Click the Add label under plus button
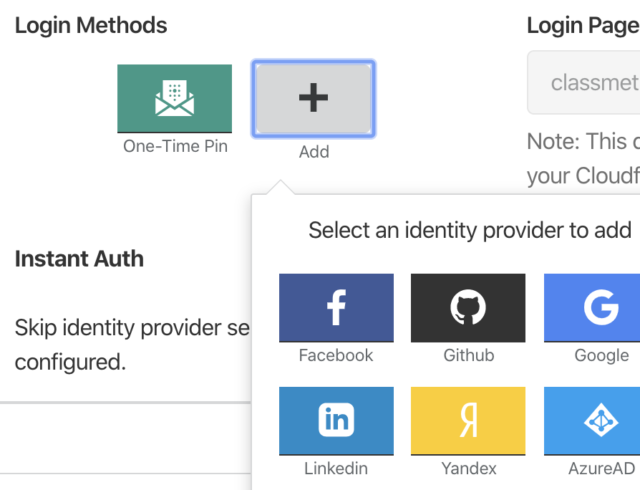The image size is (640, 490). click(314, 152)
